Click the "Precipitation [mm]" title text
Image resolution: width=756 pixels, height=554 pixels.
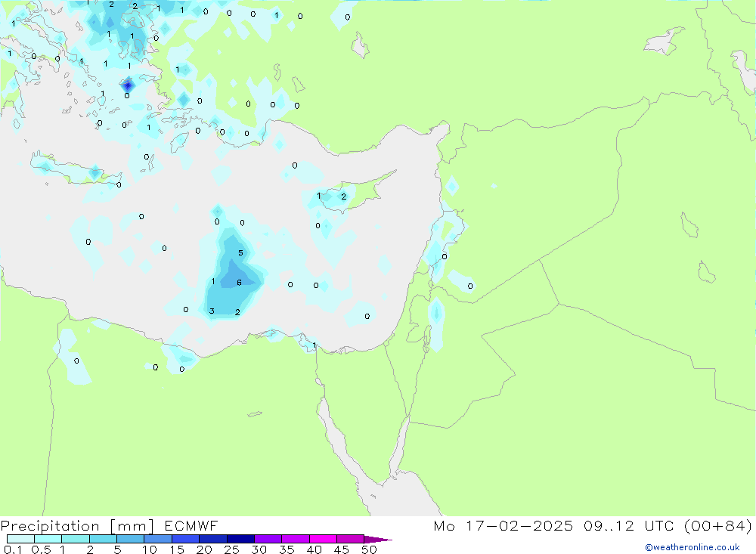(x=77, y=526)
